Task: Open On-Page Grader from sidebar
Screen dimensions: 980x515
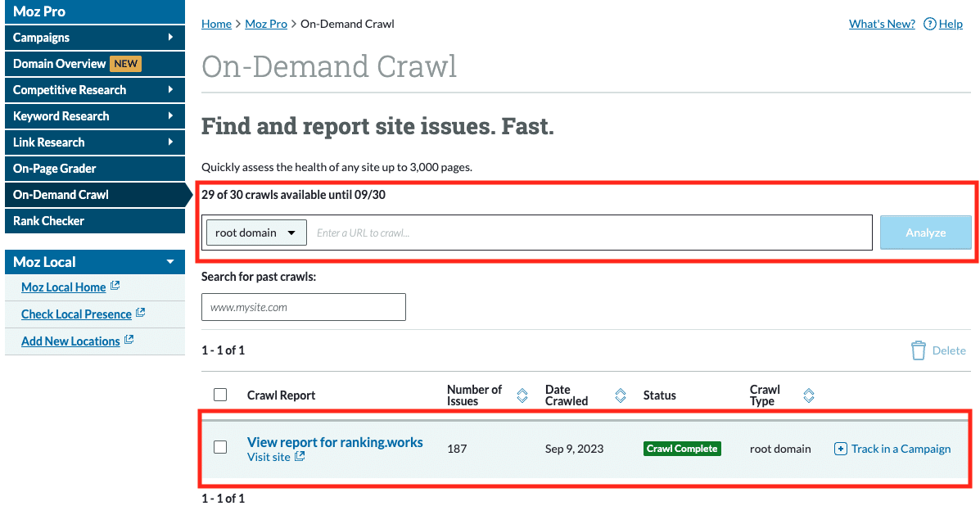Action: [x=55, y=169]
